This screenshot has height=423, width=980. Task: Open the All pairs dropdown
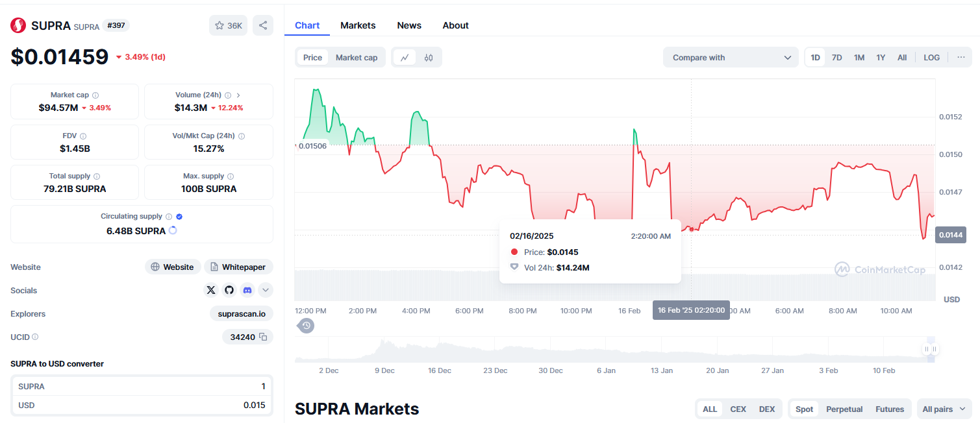click(944, 409)
